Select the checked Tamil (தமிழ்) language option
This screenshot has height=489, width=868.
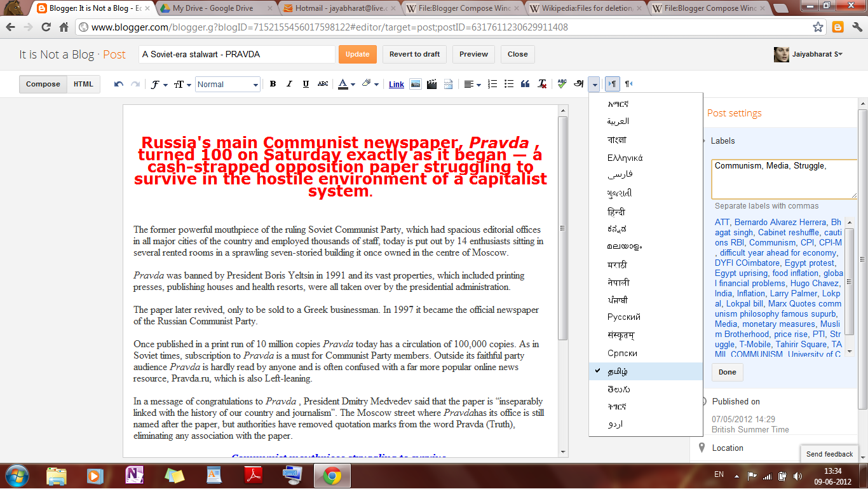point(646,371)
